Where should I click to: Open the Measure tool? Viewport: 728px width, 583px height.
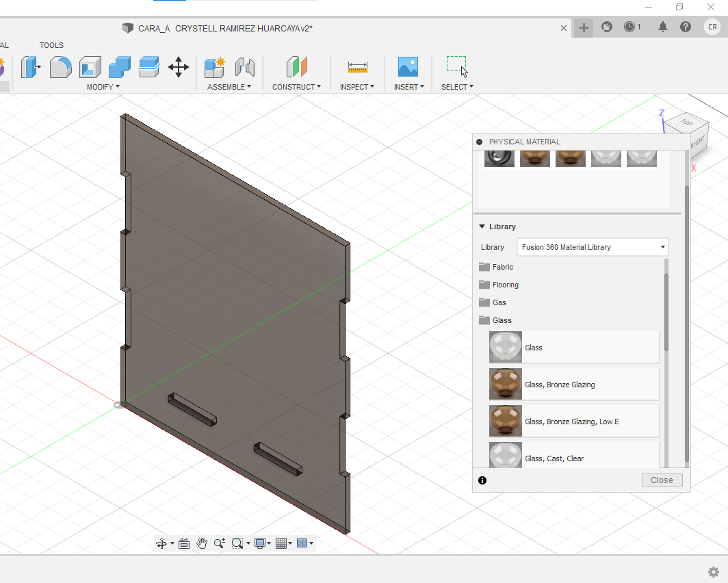(x=357, y=67)
